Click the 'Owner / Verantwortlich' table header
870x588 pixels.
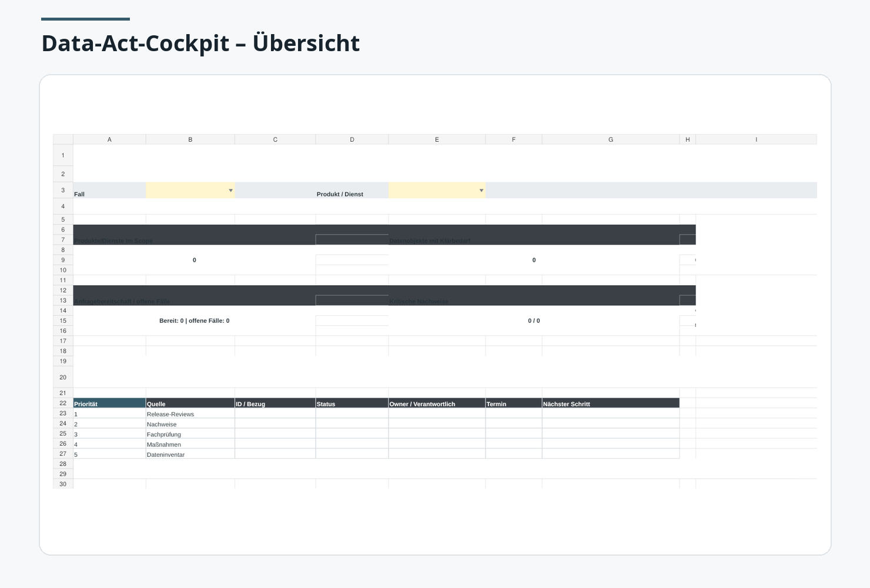click(x=437, y=403)
